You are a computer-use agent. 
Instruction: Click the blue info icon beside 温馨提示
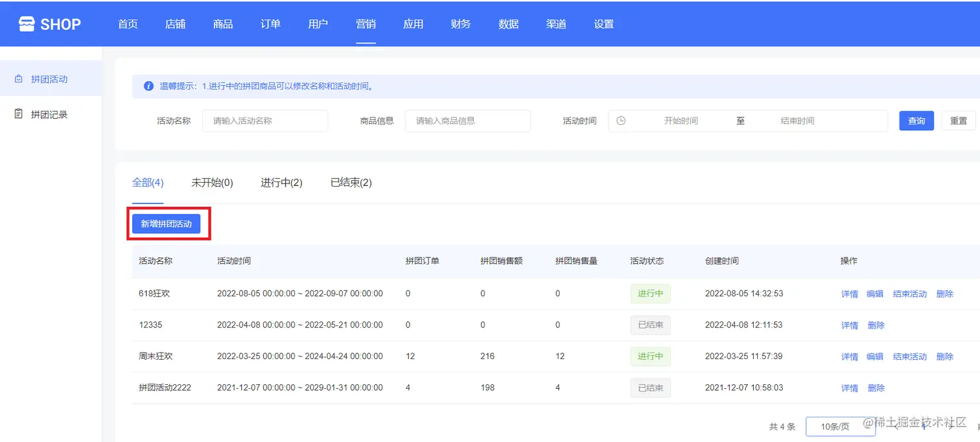coord(148,86)
